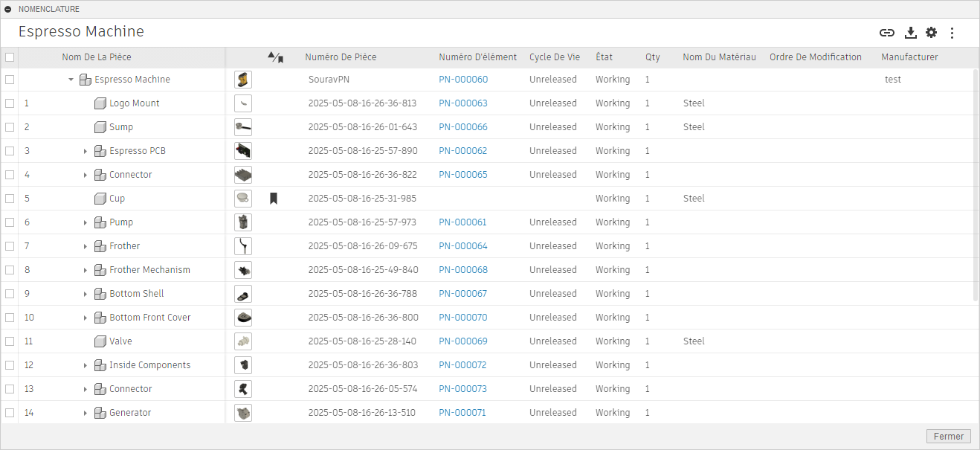Open the Pump thumbnail image
The image size is (980, 450).
(x=243, y=222)
